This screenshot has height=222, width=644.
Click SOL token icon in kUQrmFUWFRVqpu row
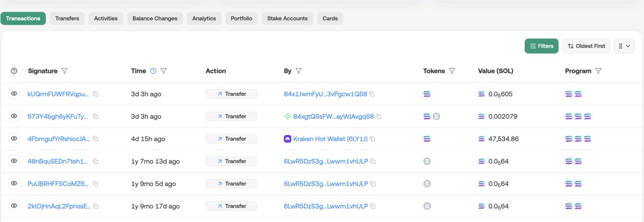[427, 94]
